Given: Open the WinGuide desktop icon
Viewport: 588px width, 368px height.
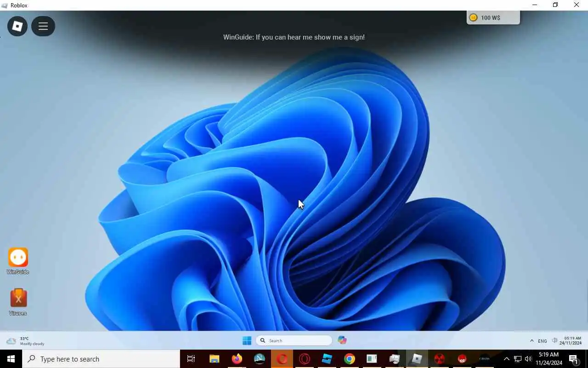Looking at the screenshot, I should pyautogui.click(x=18, y=261).
